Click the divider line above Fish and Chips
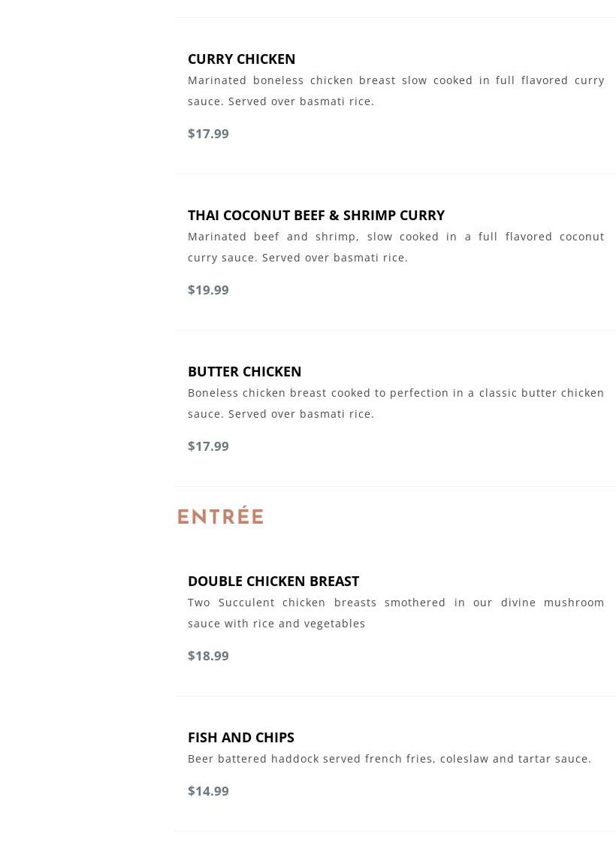Viewport: 616px width, 852px height. (x=394, y=696)
